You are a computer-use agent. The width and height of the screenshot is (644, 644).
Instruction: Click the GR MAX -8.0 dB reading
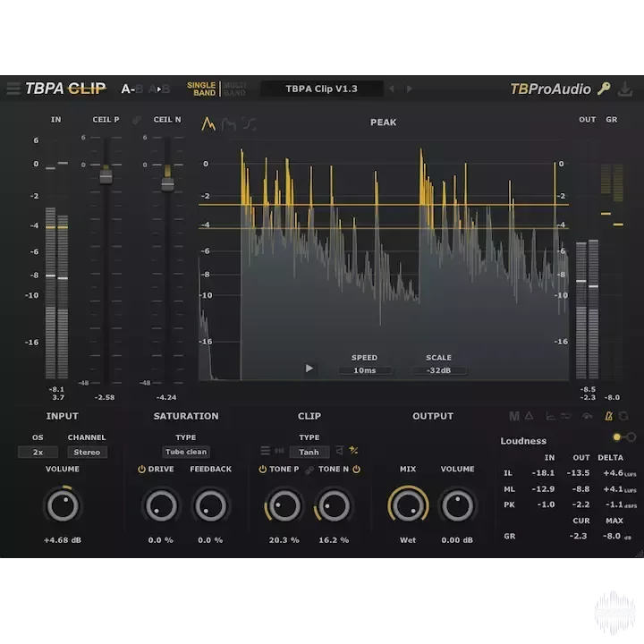[616, 537]
